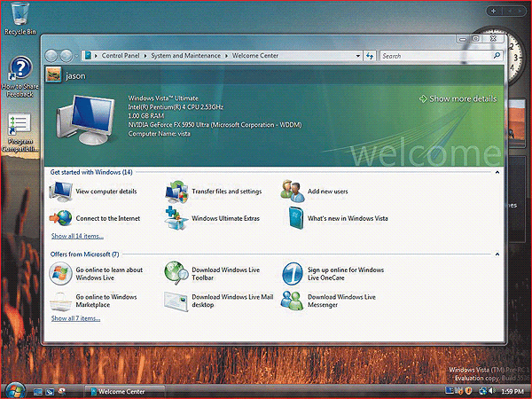
Task: Click the taskbar clock showing 1:59 PM
Action: coord(512,392)
